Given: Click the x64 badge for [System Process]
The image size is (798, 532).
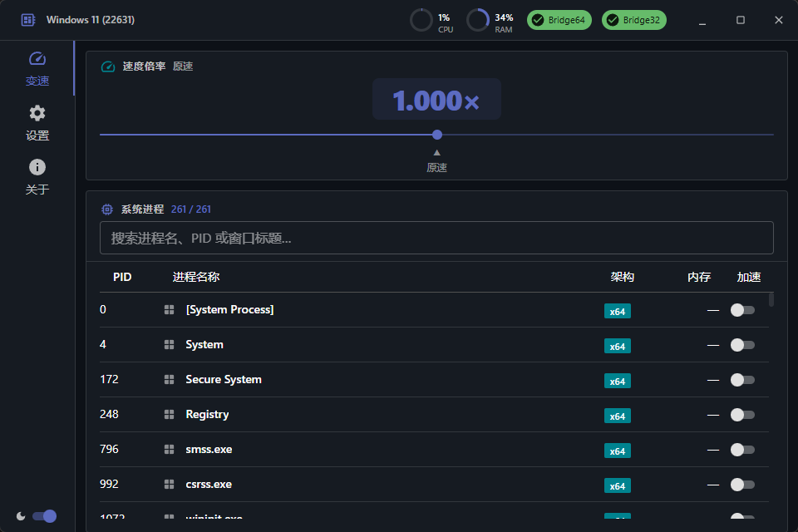Looking at the screenshot, I should click(x=618, y=311).
